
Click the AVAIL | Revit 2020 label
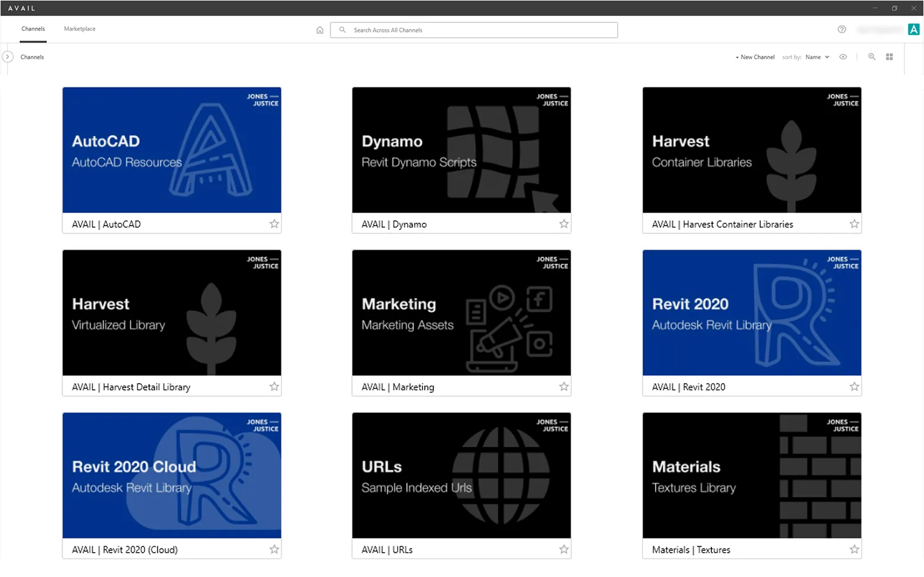pyautogui.click(x=689, y=387)
